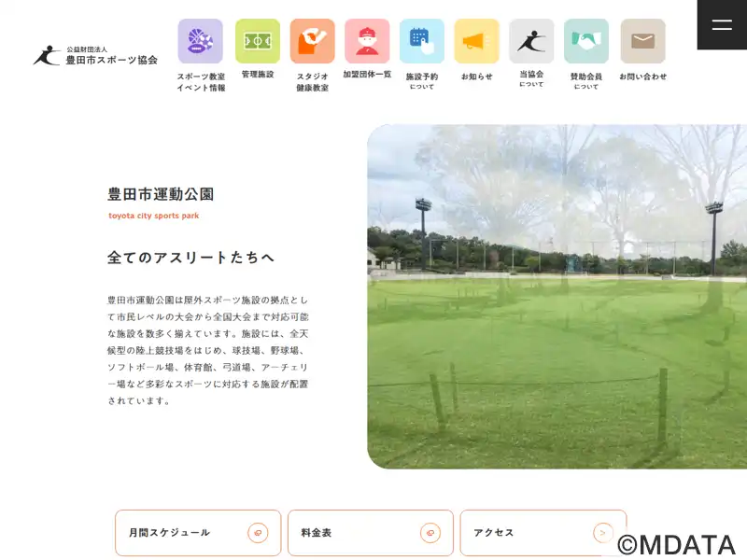Open the 管理施設 field icon
This screenshot has height=560, width=747.
tap(258, 41)
